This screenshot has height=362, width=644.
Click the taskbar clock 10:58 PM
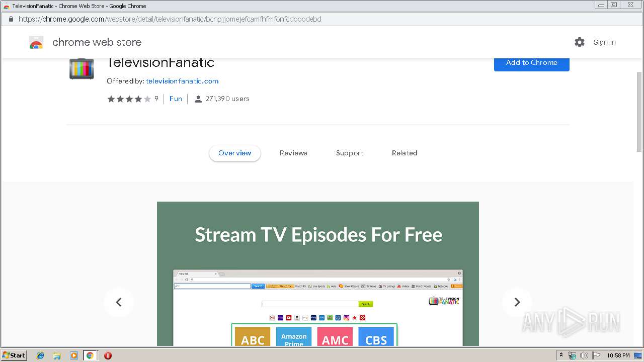click(618, 355)
